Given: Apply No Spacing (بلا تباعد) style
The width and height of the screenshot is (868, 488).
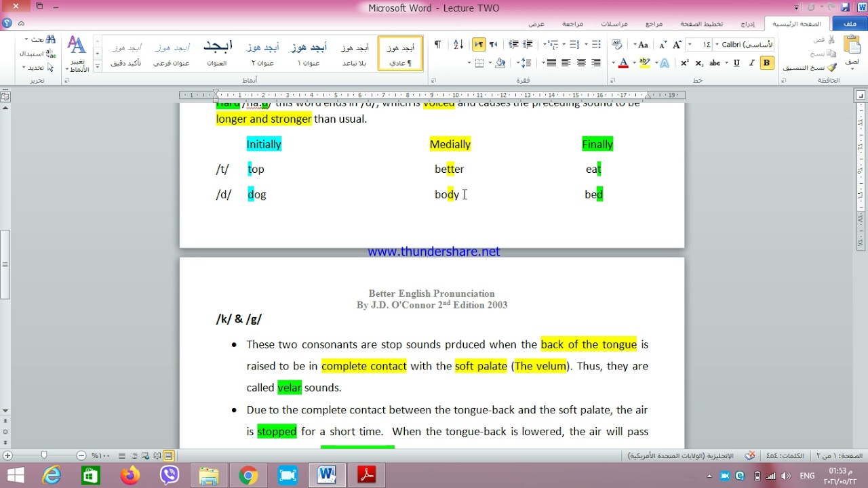Looking at the screenshot, I should 355,54.
